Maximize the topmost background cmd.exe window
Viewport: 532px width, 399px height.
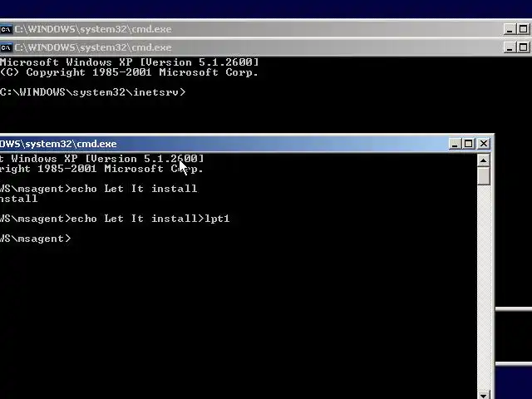tap(523, 30)
